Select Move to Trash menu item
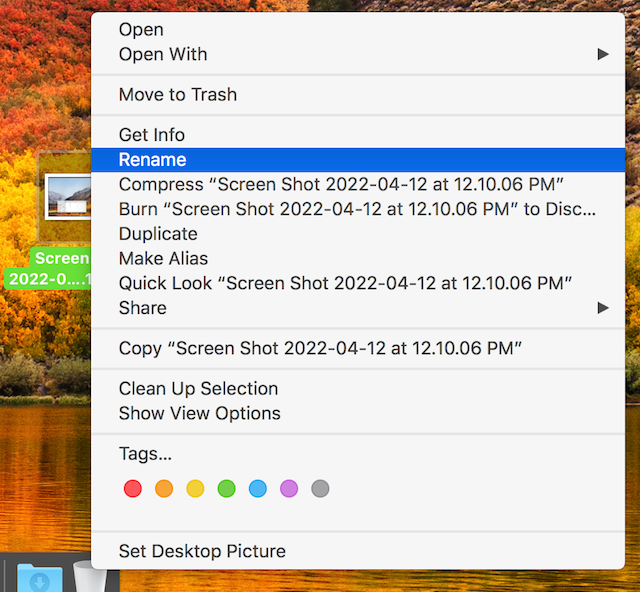640x592 pixels. 178,95
